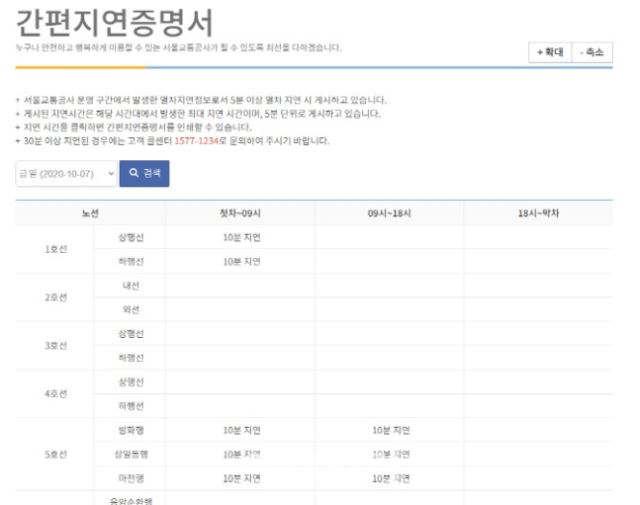Screen dimensions: 640x505
Task: Click the 5호선 row label
Action: click(56, 454)
